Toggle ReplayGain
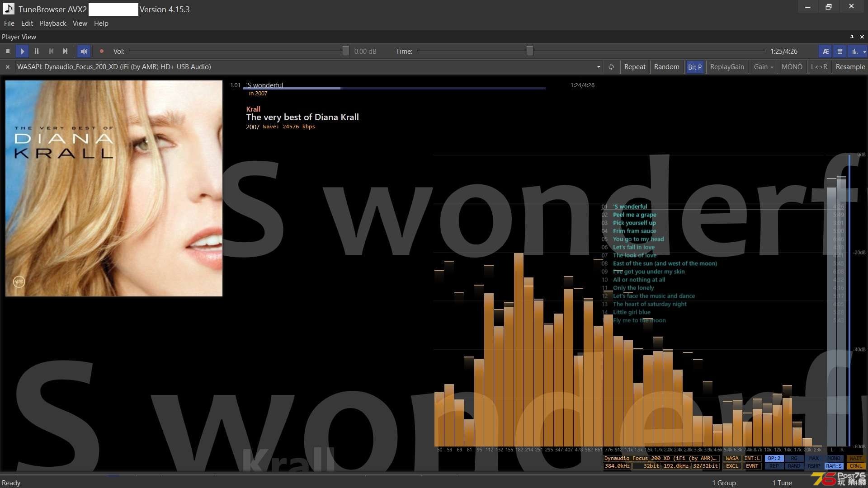 click(727, 67)
